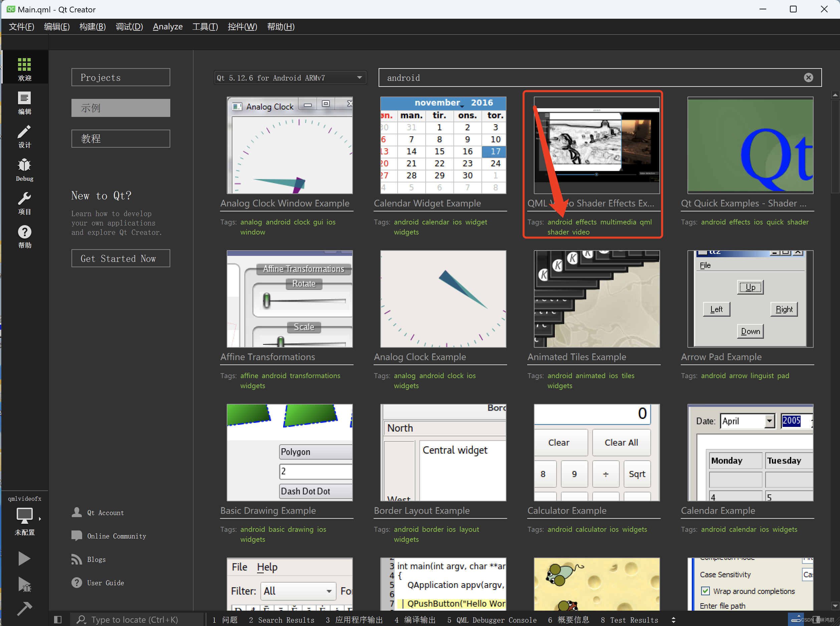The height and width of the screenshot is (626, 840).
Task: Click the Blogs RSS icon
Action: tap(77, 559)
